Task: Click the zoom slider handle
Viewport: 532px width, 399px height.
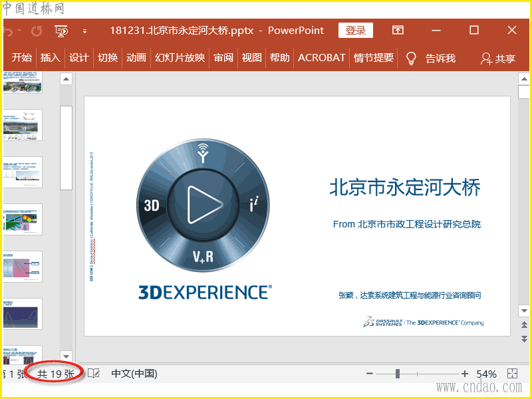Action: (397, 374)
